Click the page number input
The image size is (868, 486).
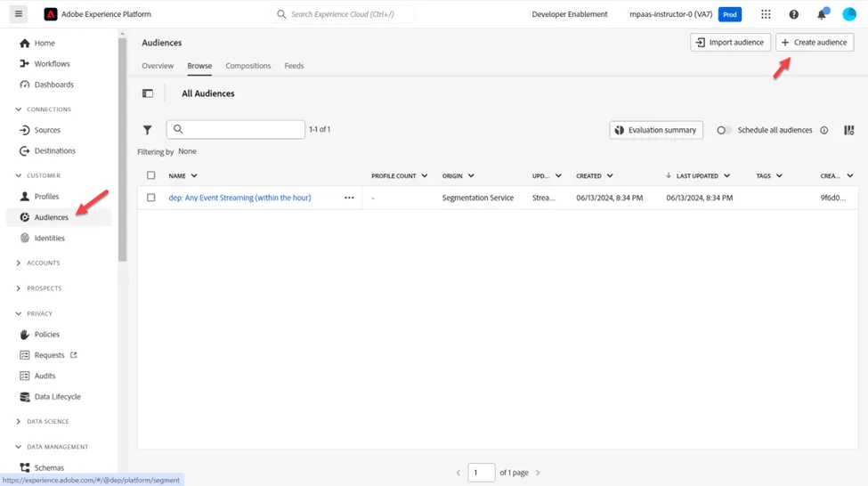[x=481, y=473]
